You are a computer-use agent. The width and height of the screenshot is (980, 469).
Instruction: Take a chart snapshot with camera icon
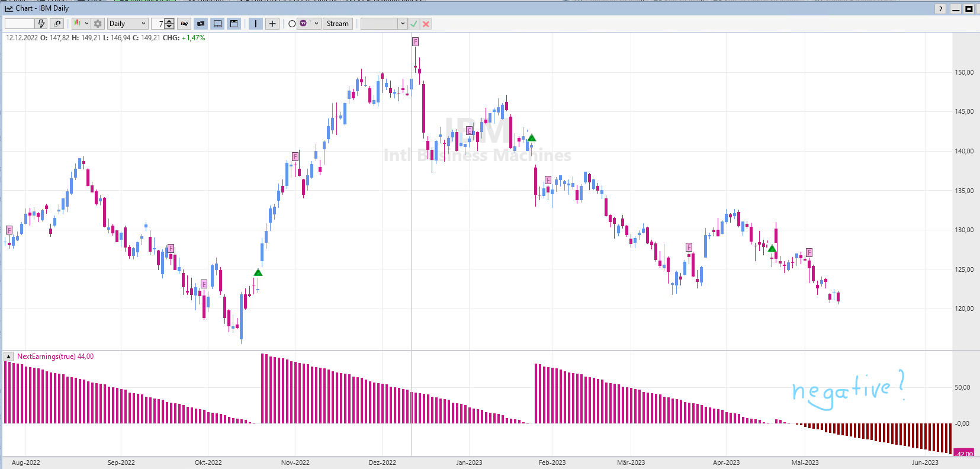point(201,24)
